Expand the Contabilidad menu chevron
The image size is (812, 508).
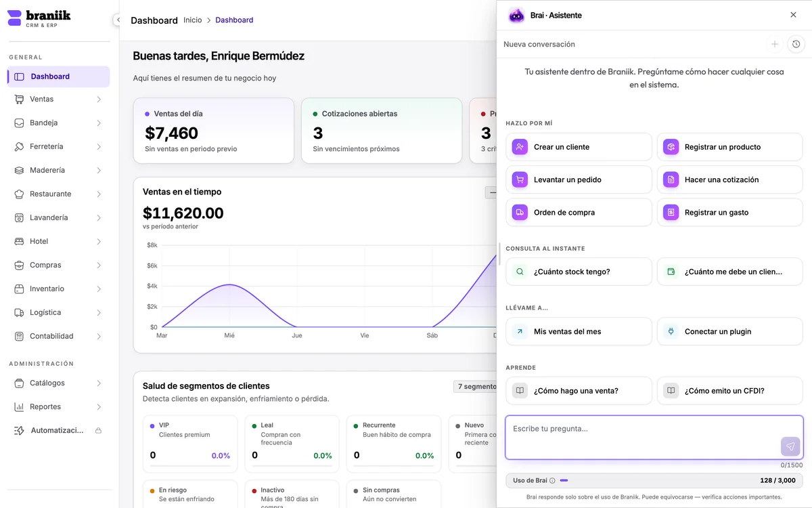click(99, 336)
